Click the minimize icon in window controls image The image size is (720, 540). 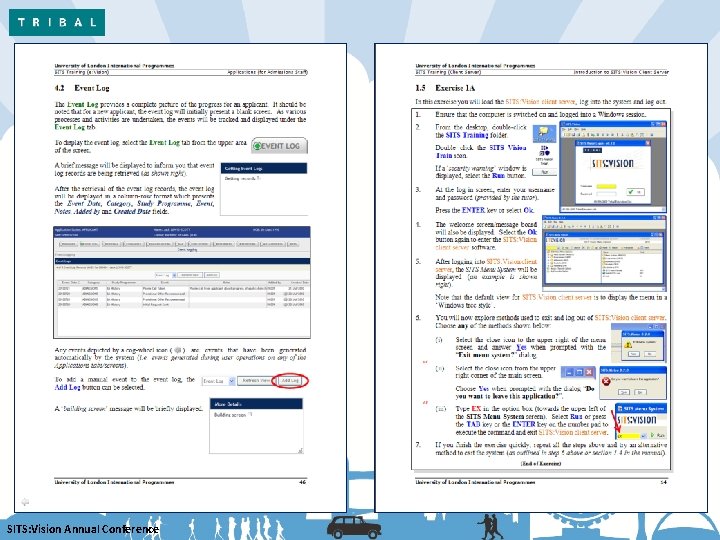point(569,372)
